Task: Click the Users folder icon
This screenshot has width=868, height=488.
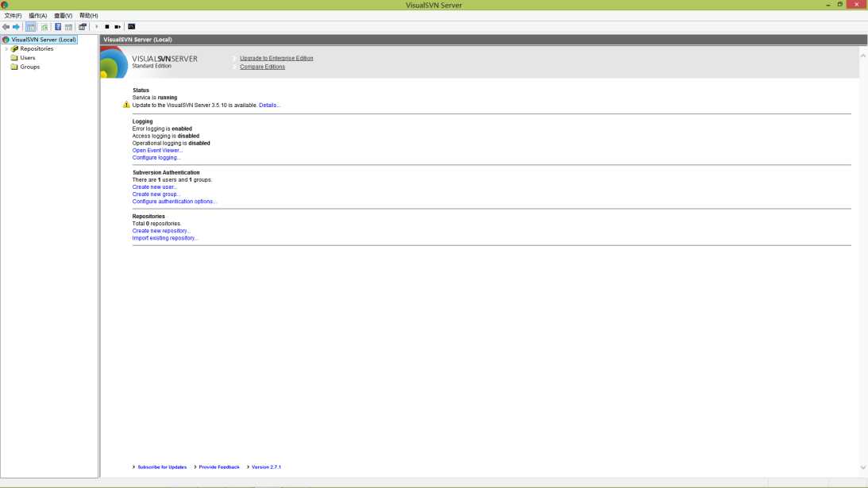Action: (14, 58)
